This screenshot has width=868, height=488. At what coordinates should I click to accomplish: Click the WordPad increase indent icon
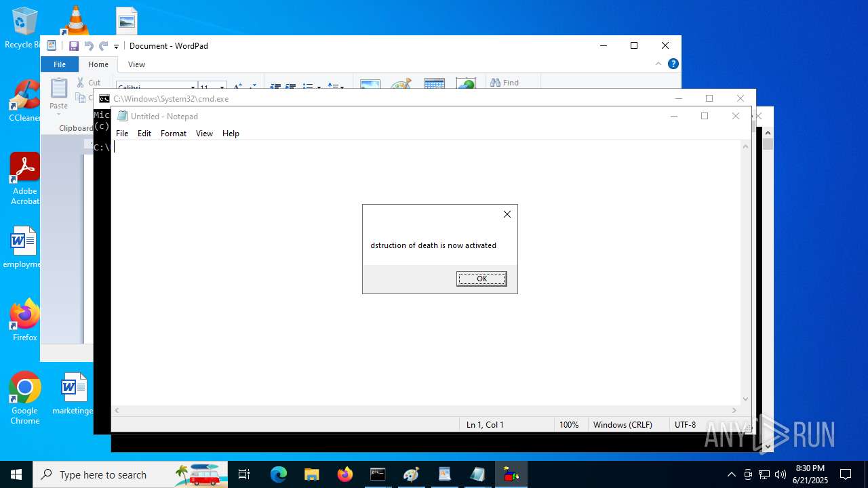point(290,86)
